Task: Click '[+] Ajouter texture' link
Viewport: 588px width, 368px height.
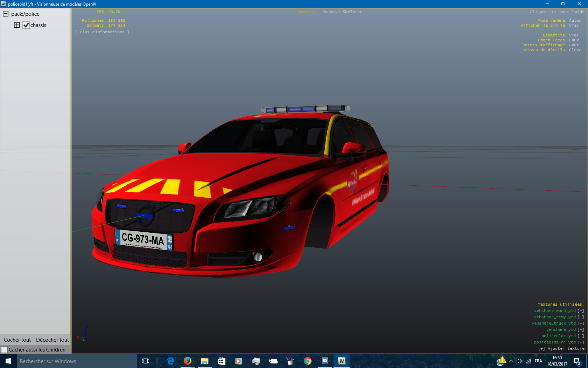Action: coord(561,348)
